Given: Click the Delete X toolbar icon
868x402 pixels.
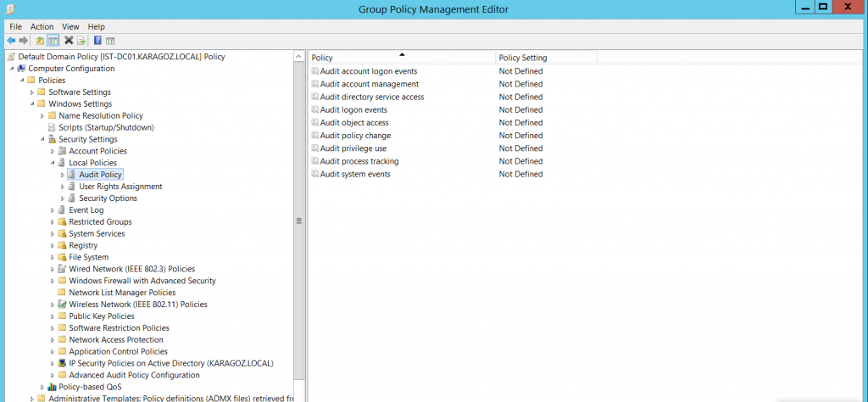Looking at the screenshot, I should [69, 41].
